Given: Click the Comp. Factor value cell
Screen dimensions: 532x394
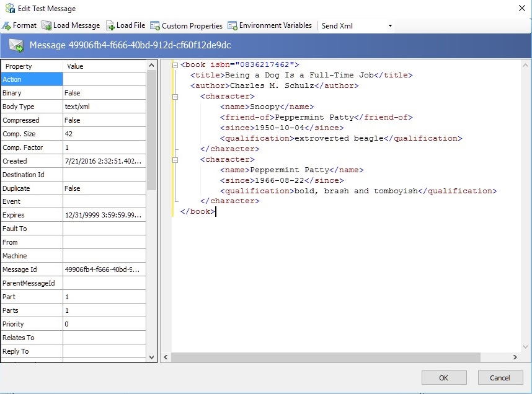Looking at the screenshot, I should click(105, 147).
